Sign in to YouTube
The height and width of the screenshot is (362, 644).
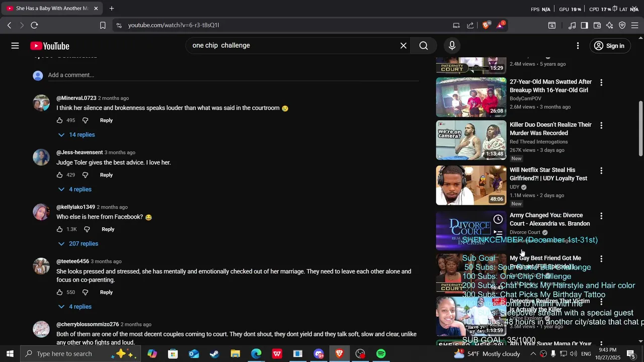609,46
